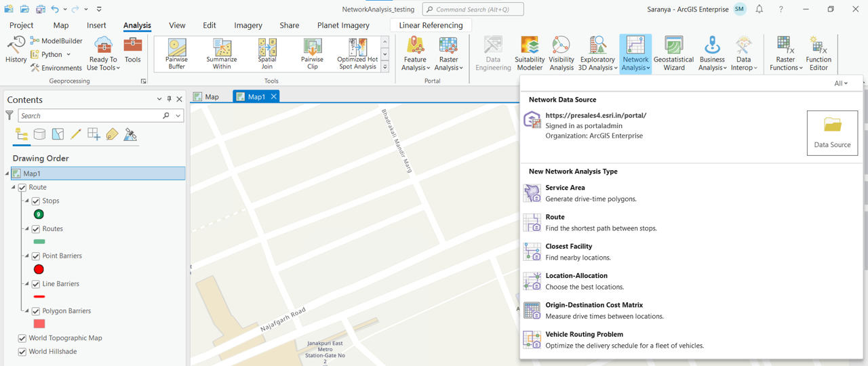Collapse the Point Barriers legend
This screenshot has height=366, width=868.
(x=27, y=256)
